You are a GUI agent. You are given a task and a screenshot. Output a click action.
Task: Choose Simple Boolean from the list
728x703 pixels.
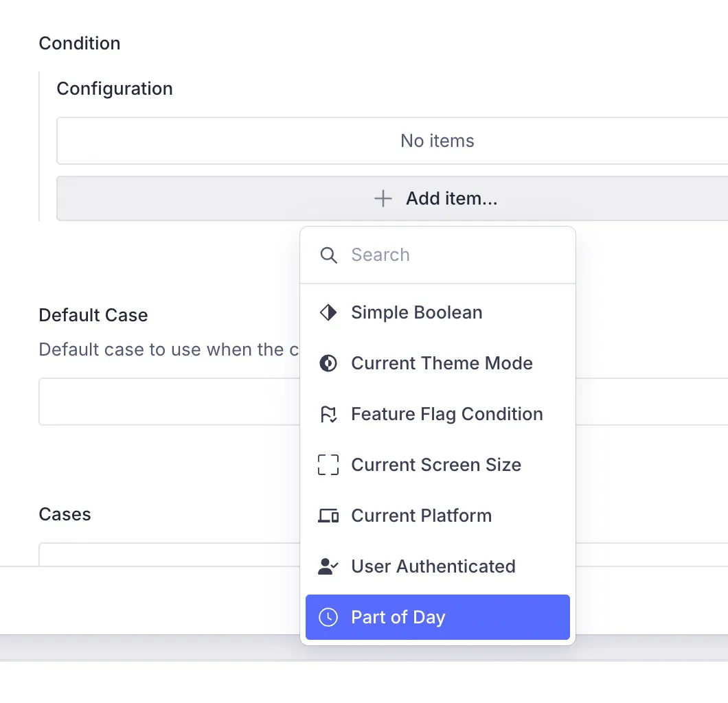coord(416,312)
